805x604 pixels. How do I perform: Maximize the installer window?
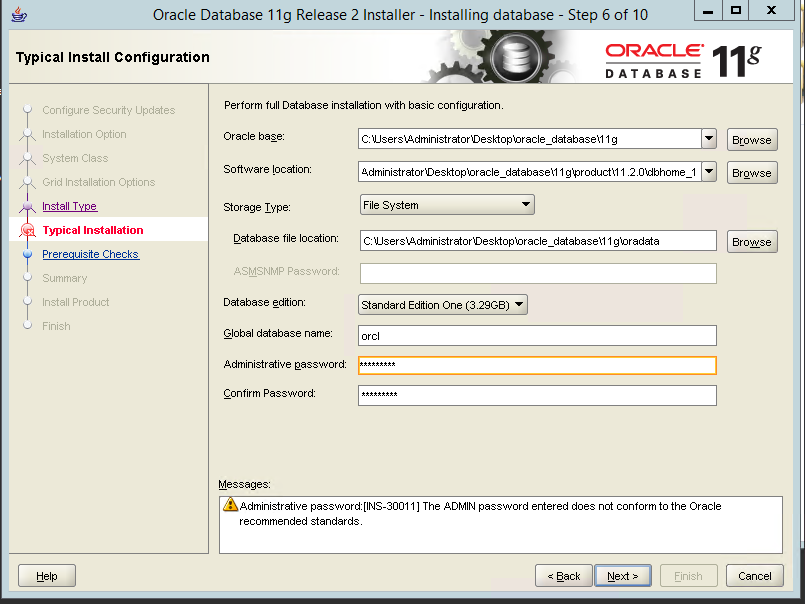click(x=736, y=10)
